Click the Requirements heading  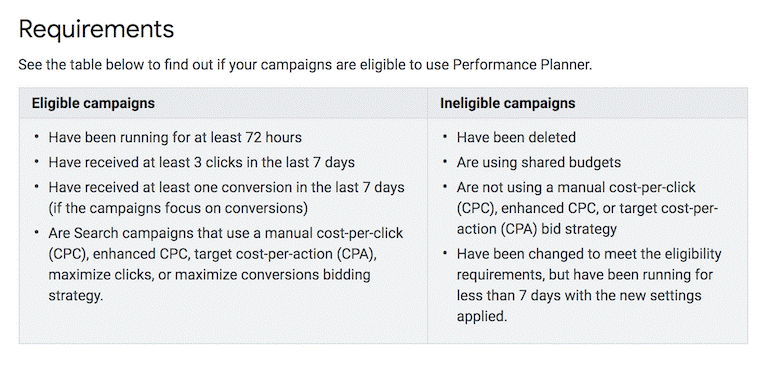pyautogui.click(x=96, y=29)
